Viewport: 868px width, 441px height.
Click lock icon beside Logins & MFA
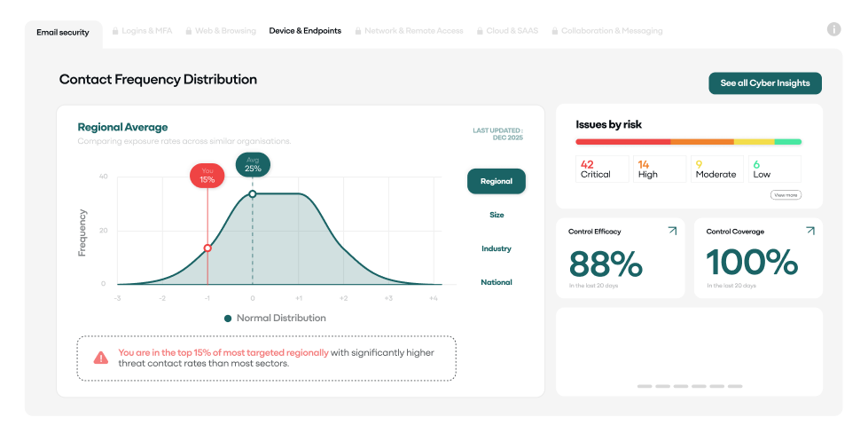115,31
